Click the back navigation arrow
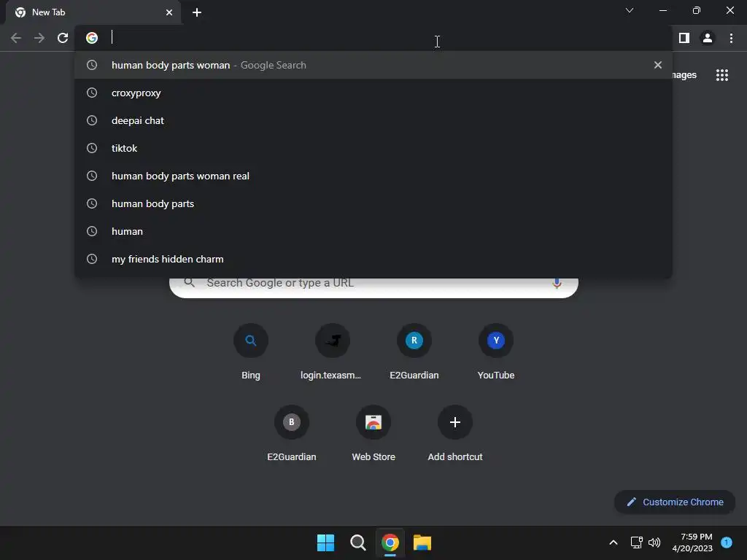747x560 pixels. [x=16, y=38]
